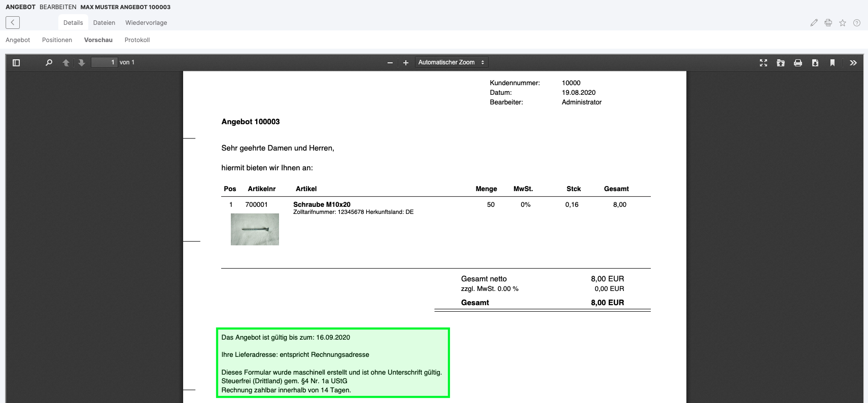Viewport: 868px width, 403px height.
Task: Toggle the favorite star icon
Action: tap(842, 23)
